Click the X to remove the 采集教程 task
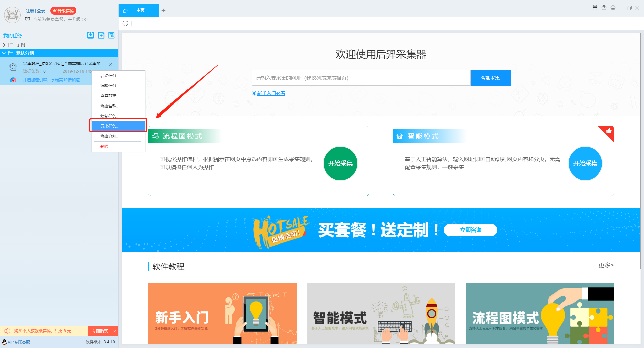This screenshot has height=348, width=644. [111, 64]
